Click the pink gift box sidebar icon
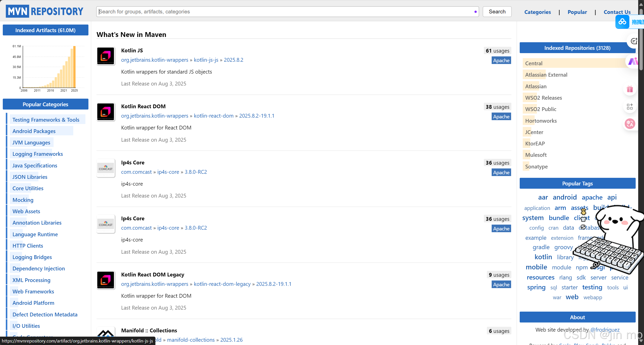644x345 pixels. (x=630, y=89)
